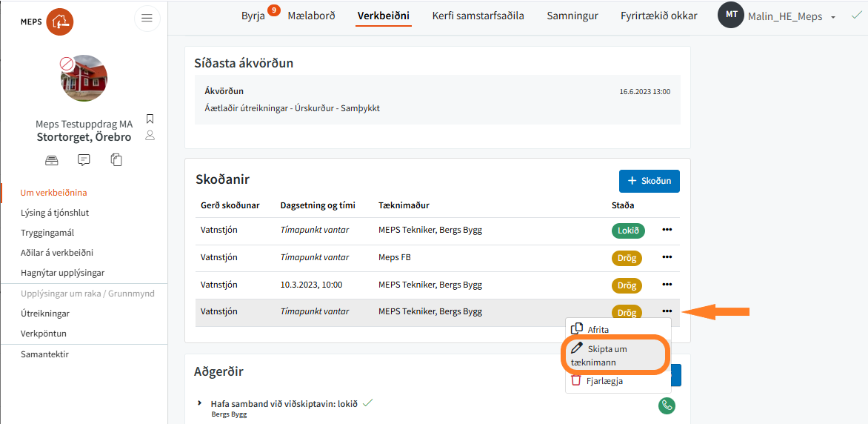Viewport: 868px width, 424px height.
Task: Open the three-dot menu for the 10.3.2023 row
Action: click(667, 285)
